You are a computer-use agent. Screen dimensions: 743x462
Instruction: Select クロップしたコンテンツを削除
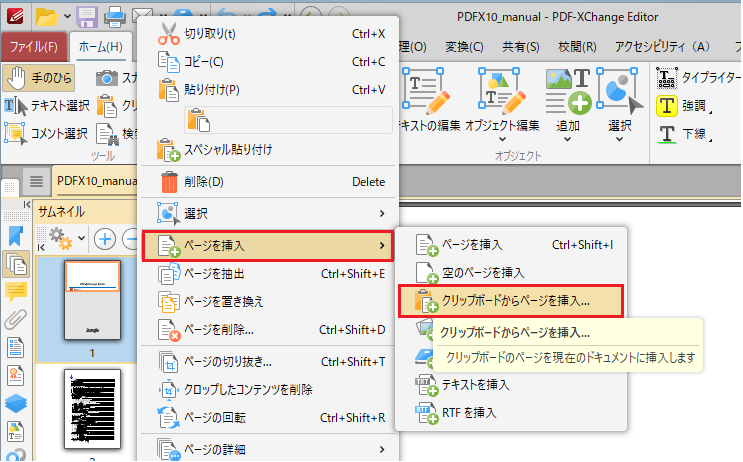(x=268, y=390)
